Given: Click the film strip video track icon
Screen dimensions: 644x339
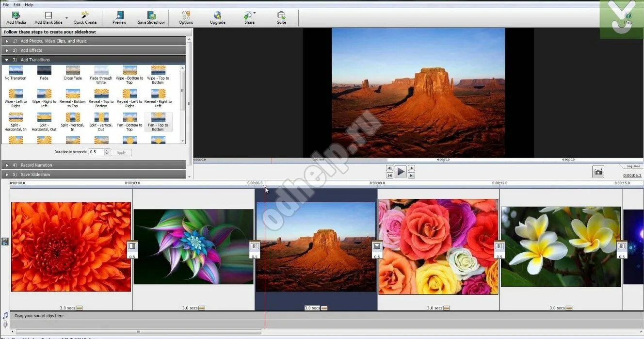Looking at the screenshot, I should pos(5,242).
